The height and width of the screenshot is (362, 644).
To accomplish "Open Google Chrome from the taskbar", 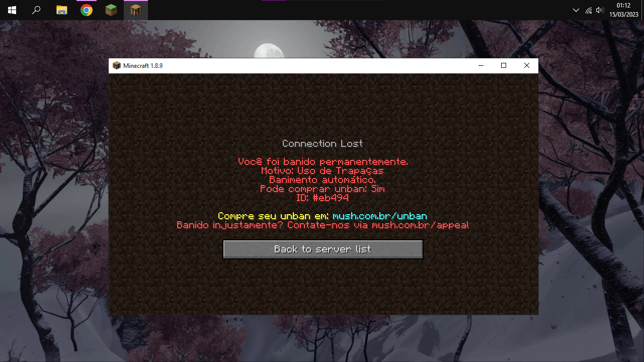I will coord(87,10).
